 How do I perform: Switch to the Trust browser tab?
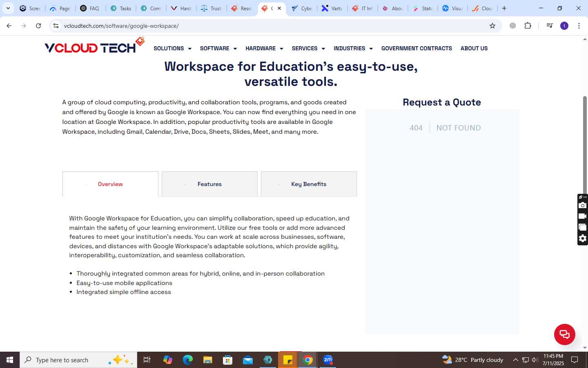[211, 8]
